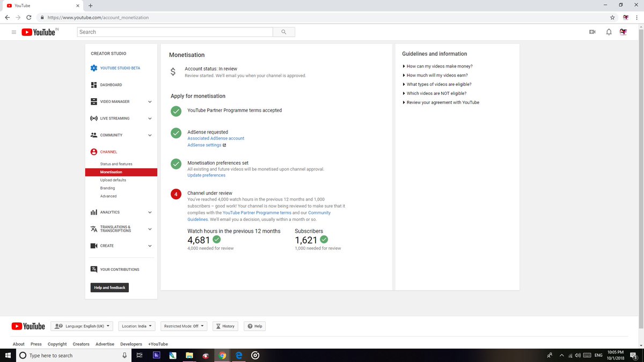644x362 pixels.
Task: Click the red Channel person icon
Action: [94, 152]
